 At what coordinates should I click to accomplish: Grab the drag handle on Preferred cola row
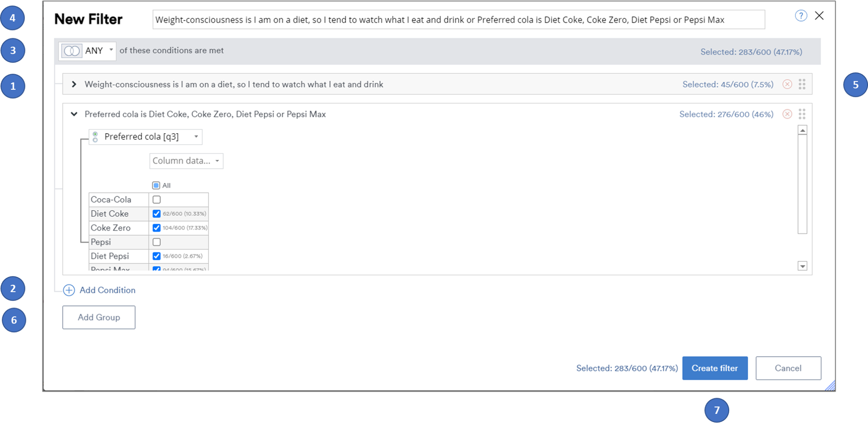tap(802, 114)
